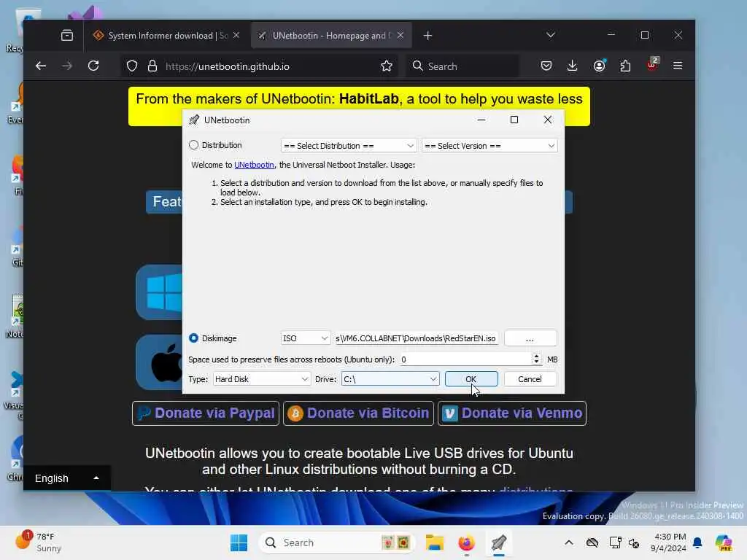Open the UNetbootin link in welcome text
747x560 pixels.
[x=254, y=165]
